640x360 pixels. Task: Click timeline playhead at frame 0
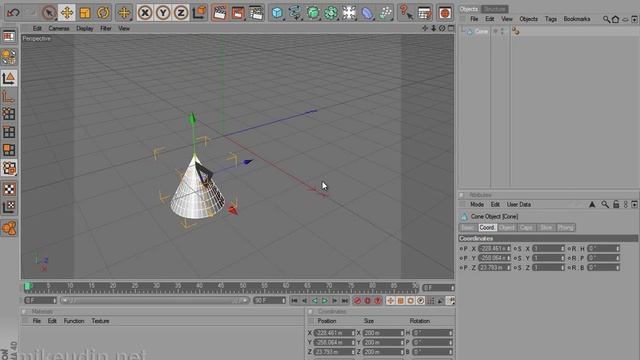click(x=27, y=287)
